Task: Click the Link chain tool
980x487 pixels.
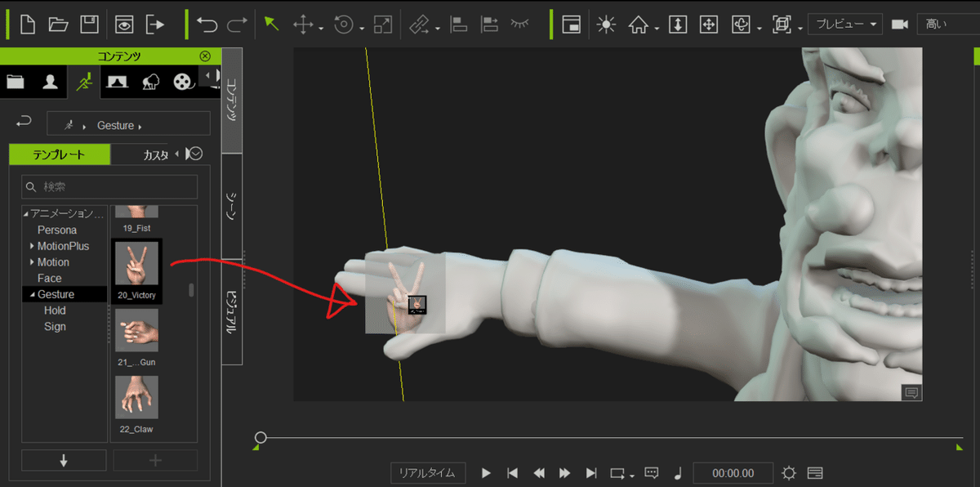Action: pyautogui.click(x=419, y=25)
